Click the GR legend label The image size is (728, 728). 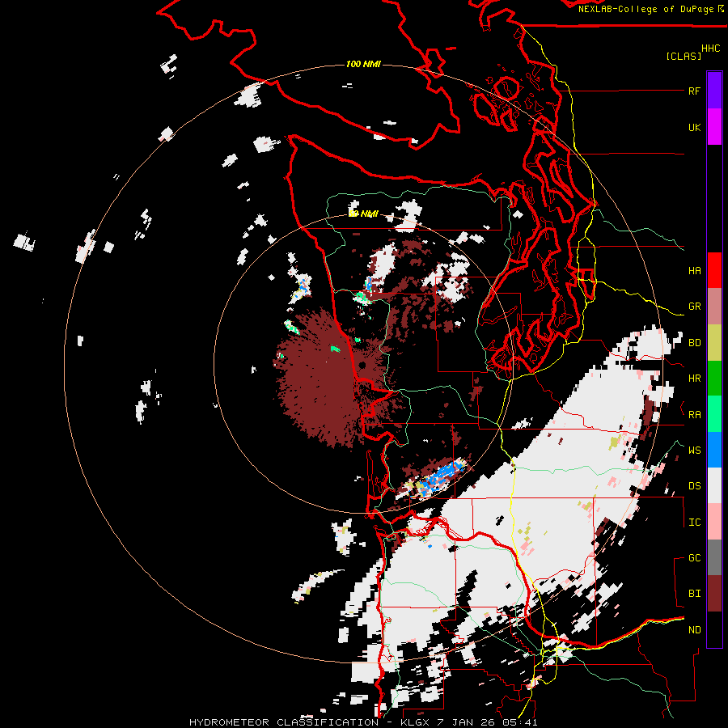[x=694, y=307]
